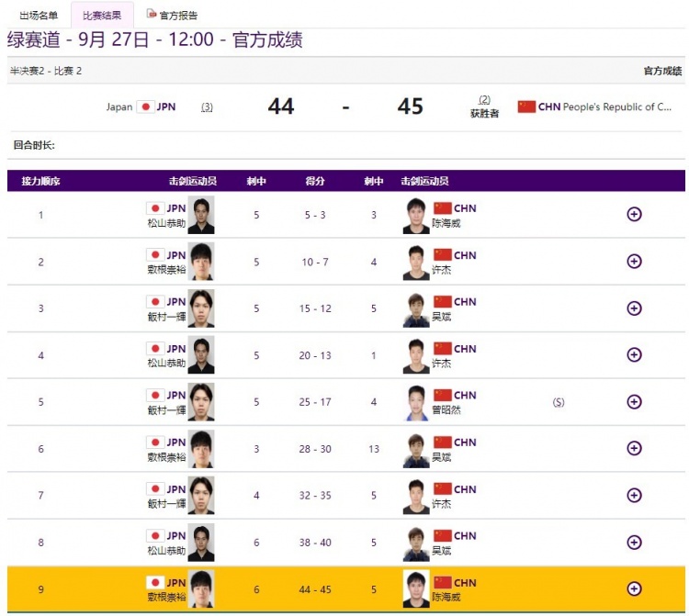Click the PDF icon beside 官方报告
Viewport: 689px width, 616px height.
152,14
